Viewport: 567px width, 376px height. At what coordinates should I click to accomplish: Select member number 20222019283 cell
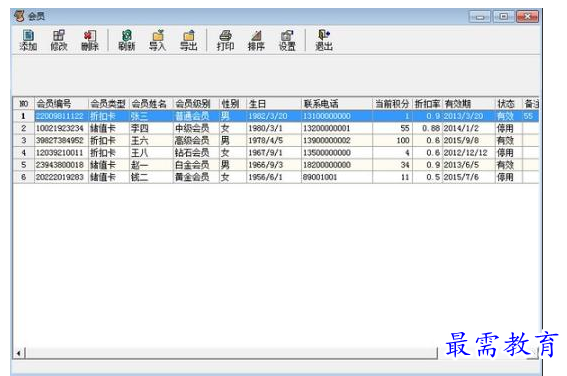(61, 177)
